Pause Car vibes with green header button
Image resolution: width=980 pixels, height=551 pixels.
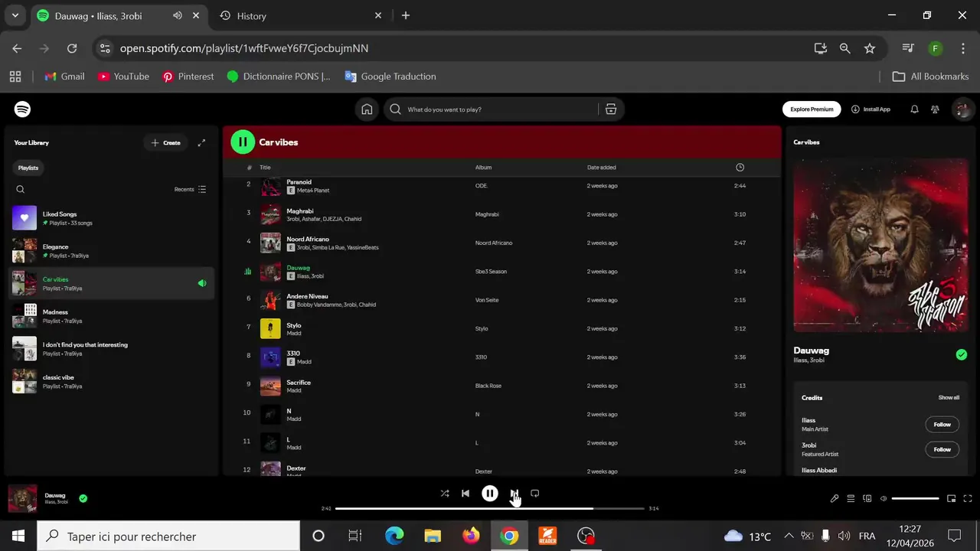point(243,142)
